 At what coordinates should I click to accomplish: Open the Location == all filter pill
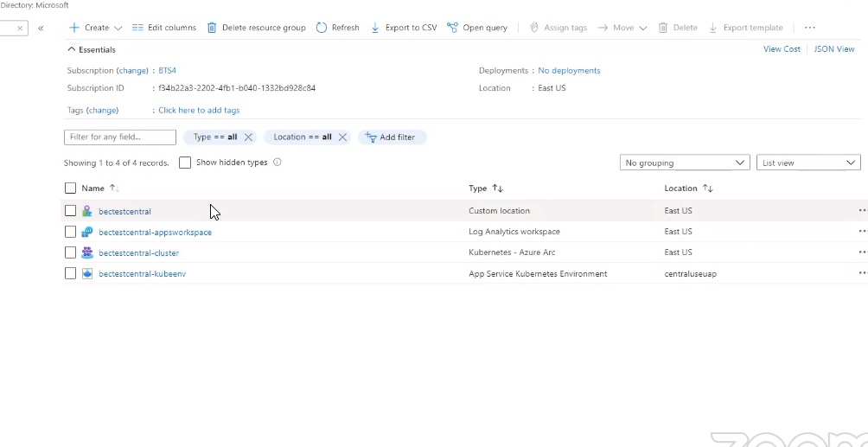[x=303, y=137]
